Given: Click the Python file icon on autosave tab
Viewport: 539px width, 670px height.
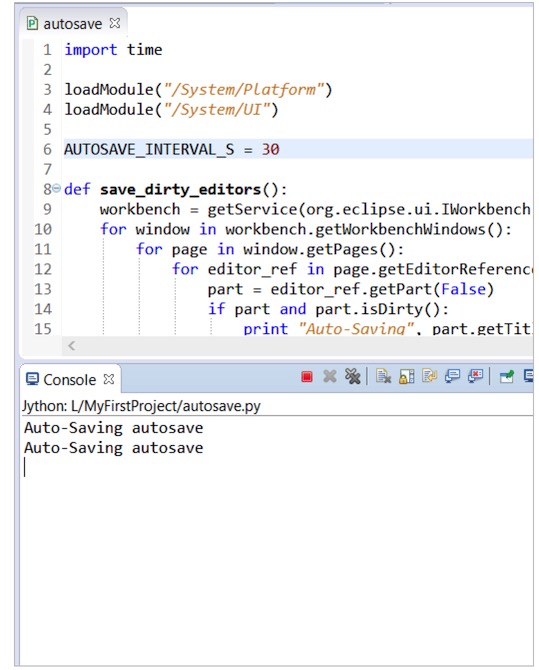Looking at the screenshot, I should [x=32, y=24].
